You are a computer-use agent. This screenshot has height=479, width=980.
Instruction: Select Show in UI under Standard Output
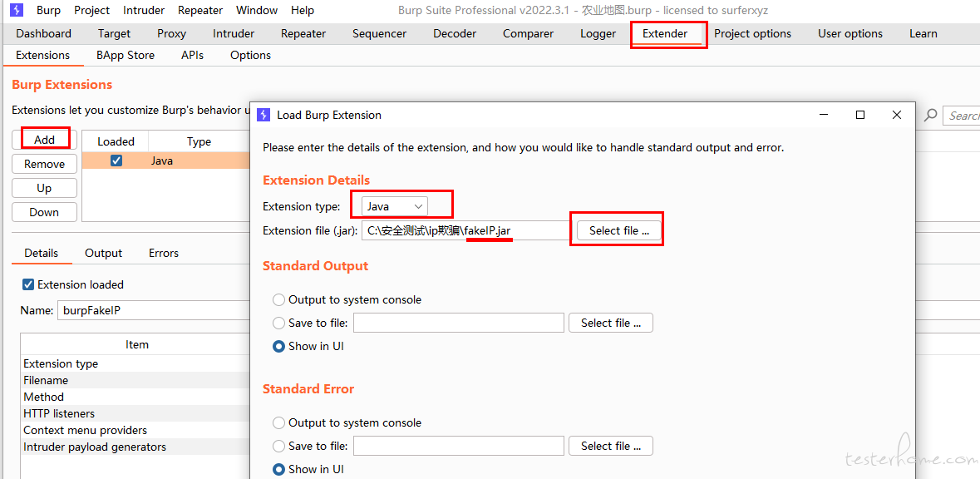pyautogui.click(x=279, y=347)
